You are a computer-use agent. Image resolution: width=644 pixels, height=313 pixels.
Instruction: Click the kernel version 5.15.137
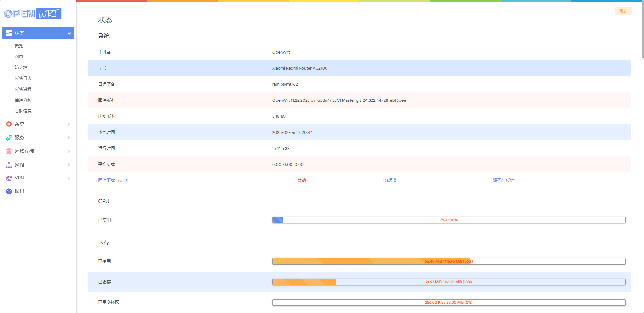click(279, 117)
